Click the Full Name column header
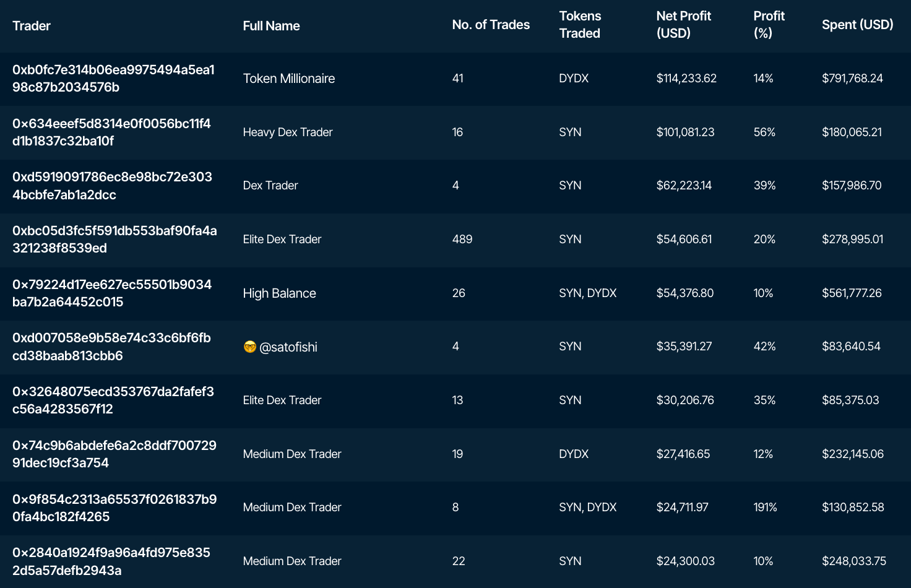Screen dimensions: 911x588 click(x=271, y=26)
